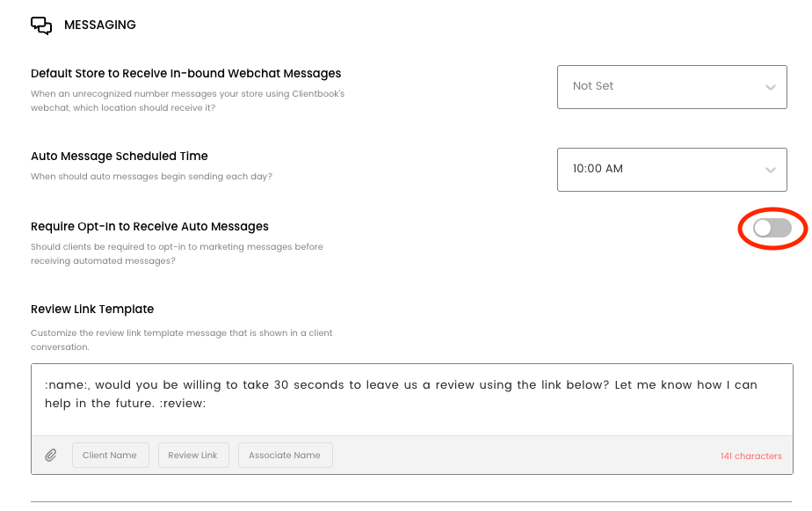Image resolution: width=812 pixels, height=511 pixels.
Task: Click the 'Auto Message Scheduled Time' label
Action: (120, 157)
